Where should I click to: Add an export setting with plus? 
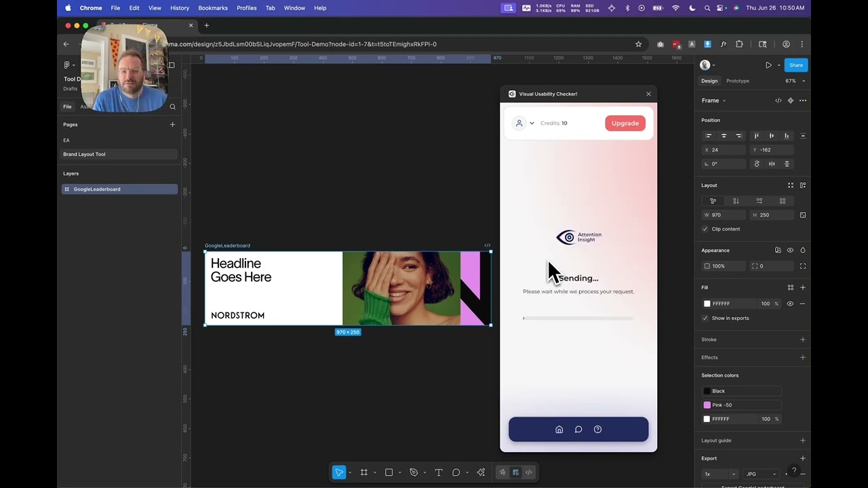pyautogui.click(x=803, y=458)
